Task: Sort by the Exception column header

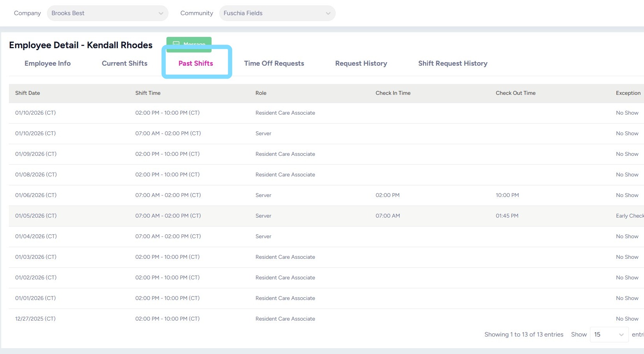Action: (628, 93)
